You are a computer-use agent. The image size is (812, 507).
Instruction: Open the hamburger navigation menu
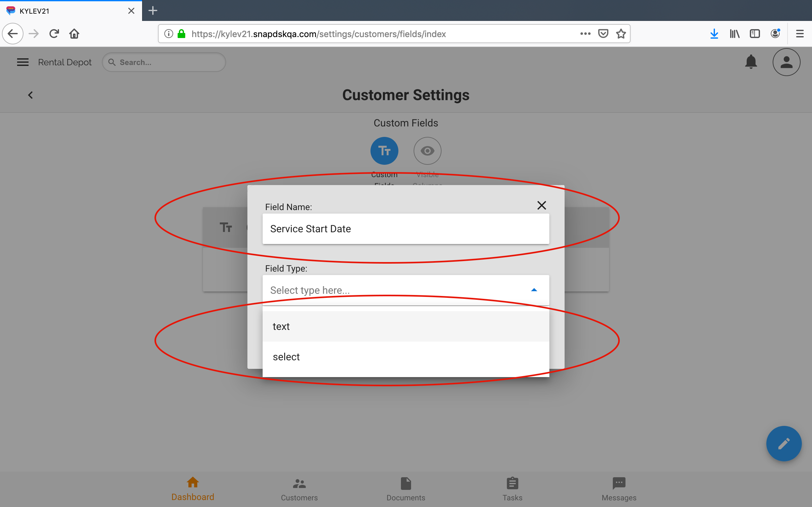point(23,62)
